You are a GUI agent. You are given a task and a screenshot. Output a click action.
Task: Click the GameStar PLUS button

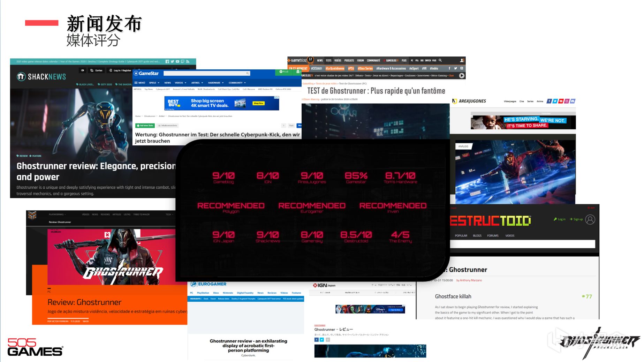point(284,72)
